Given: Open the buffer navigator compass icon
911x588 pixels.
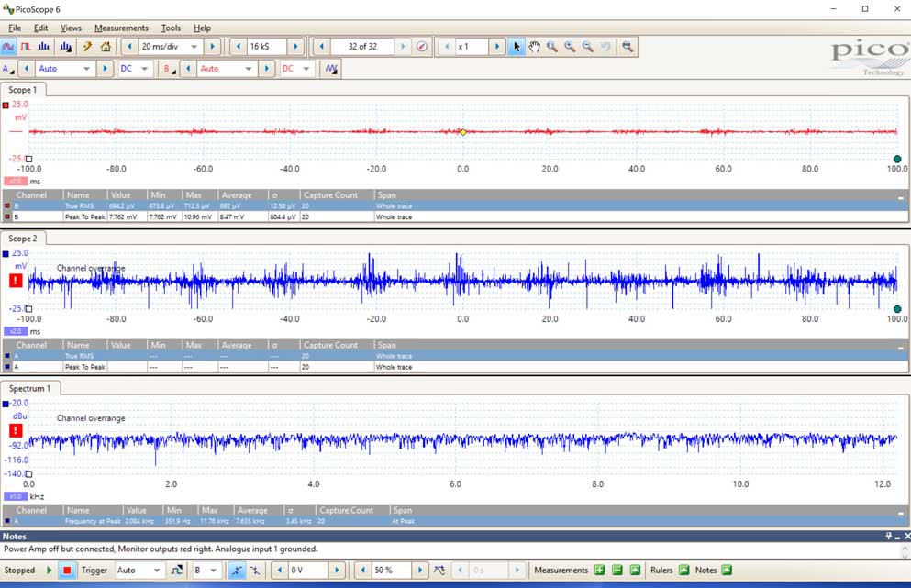Looking at the screenshot, I should [x=422, y=47].
